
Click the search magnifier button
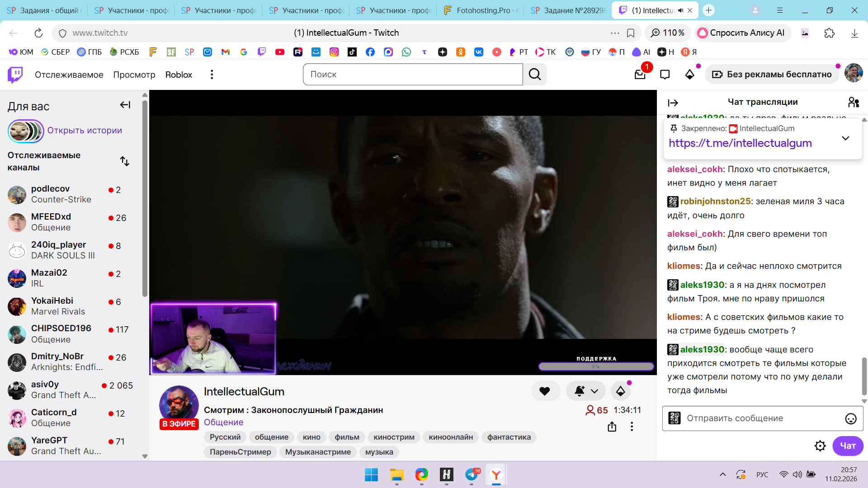pos(535,75)
